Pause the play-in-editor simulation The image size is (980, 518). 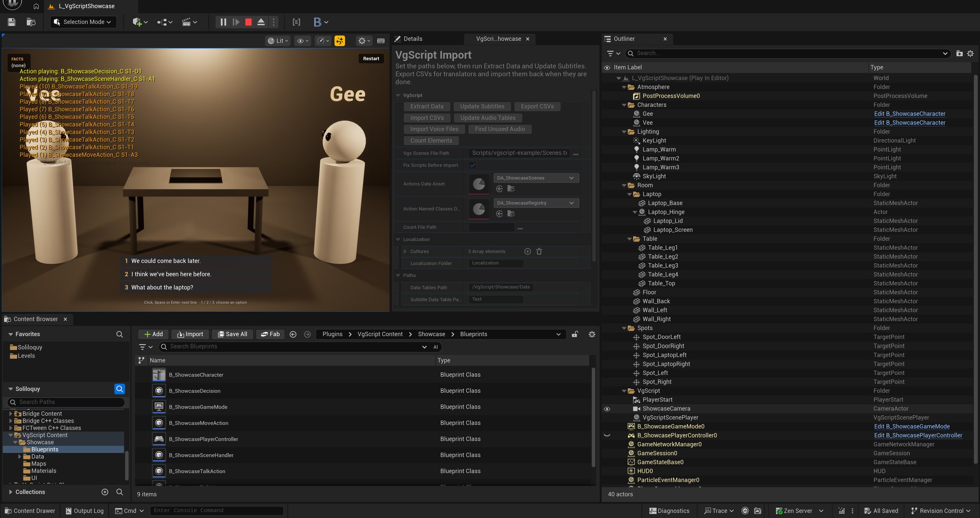point(223,22)
